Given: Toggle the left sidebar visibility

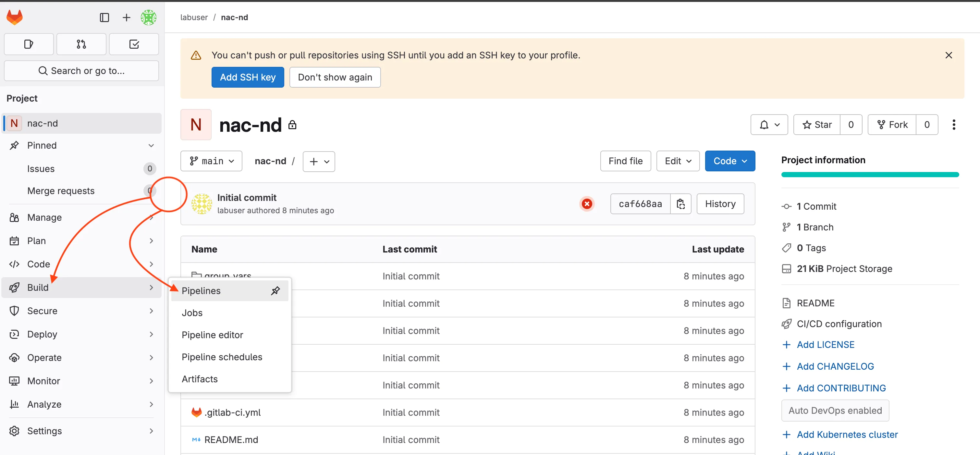Looking at the screenshot, I should [104, 17].
